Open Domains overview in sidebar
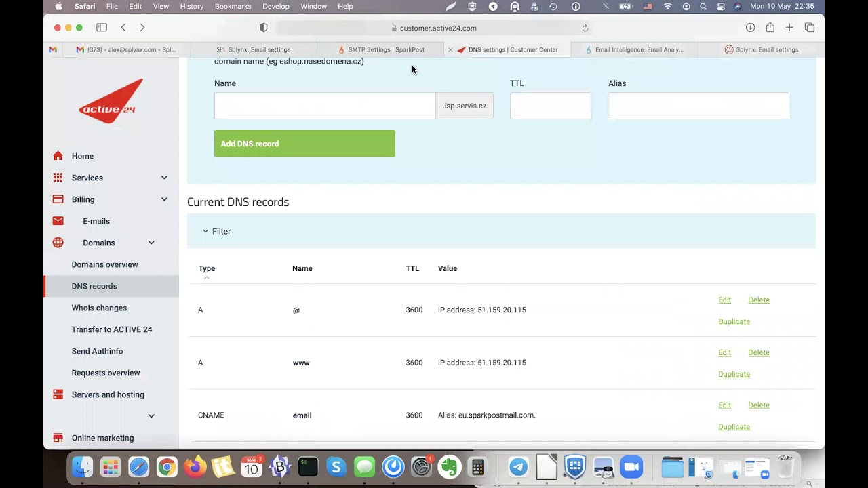This screenshot has height=488, width=868. [x=104, y=264]
